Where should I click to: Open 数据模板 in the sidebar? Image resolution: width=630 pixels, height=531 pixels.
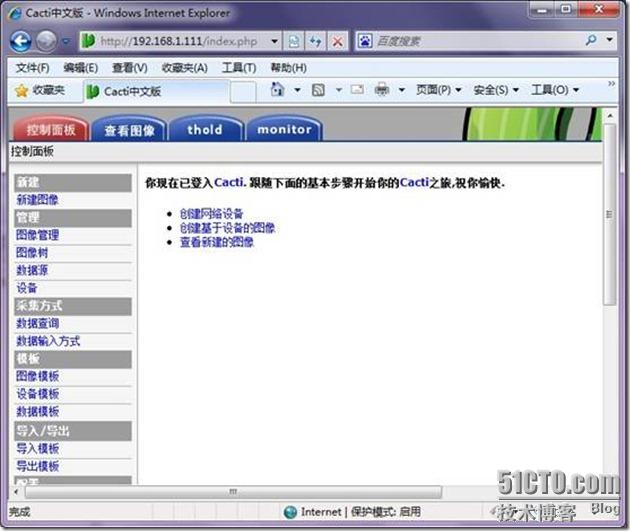[x=37, y=412]
